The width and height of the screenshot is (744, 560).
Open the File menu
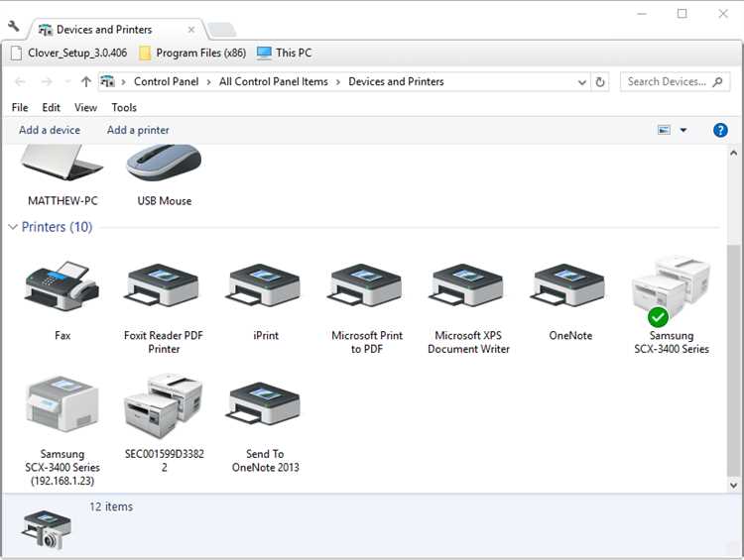20,108
